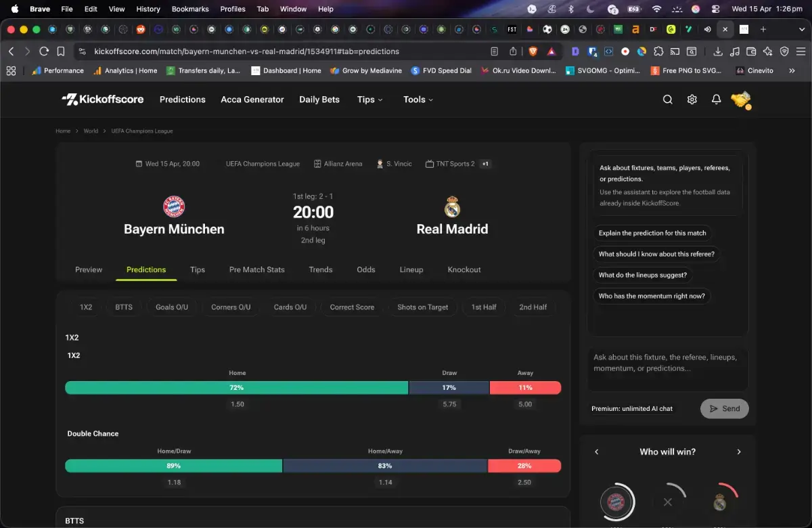Ask 'What do the lineups suggest?'
This screenshot has width=812, height=528.
[x=643, y=275]
